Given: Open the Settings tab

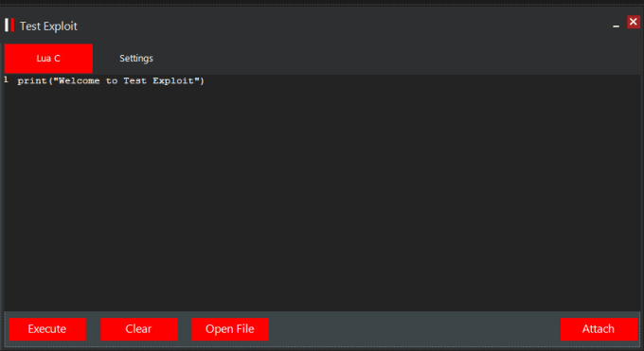Looking at the screenshot, I should click(136, 59).
